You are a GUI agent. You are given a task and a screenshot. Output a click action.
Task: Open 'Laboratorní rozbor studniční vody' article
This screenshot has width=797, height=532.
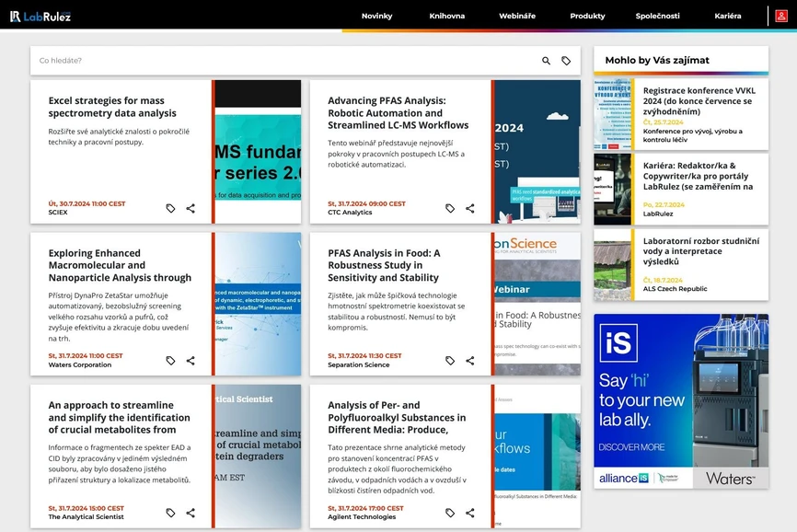701,251
